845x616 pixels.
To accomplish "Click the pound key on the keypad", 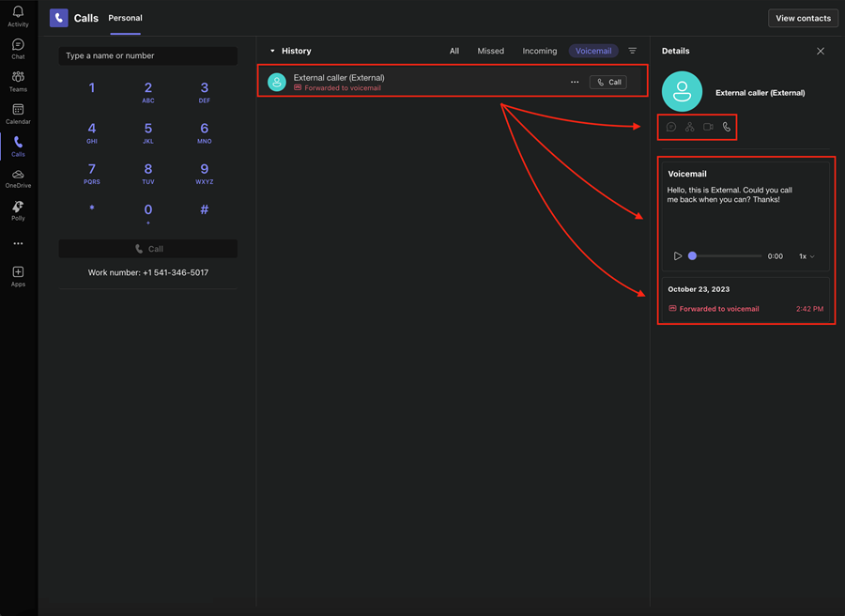I will pos(205,209).
